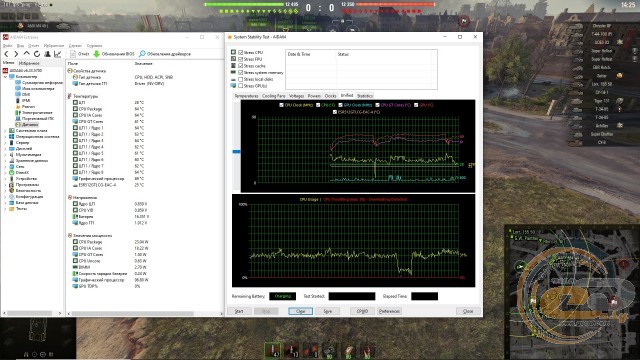Click Close button in stability test

(x=468, y=311)
